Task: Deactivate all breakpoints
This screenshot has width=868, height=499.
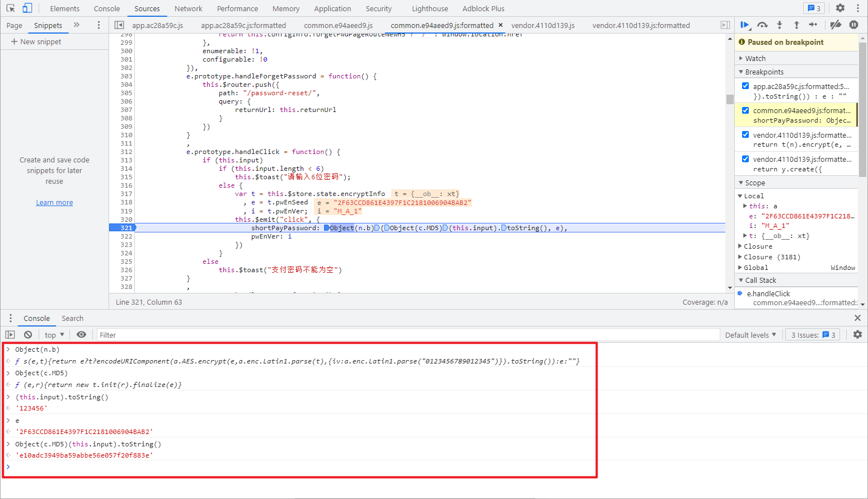Action: tap(836, 25)
